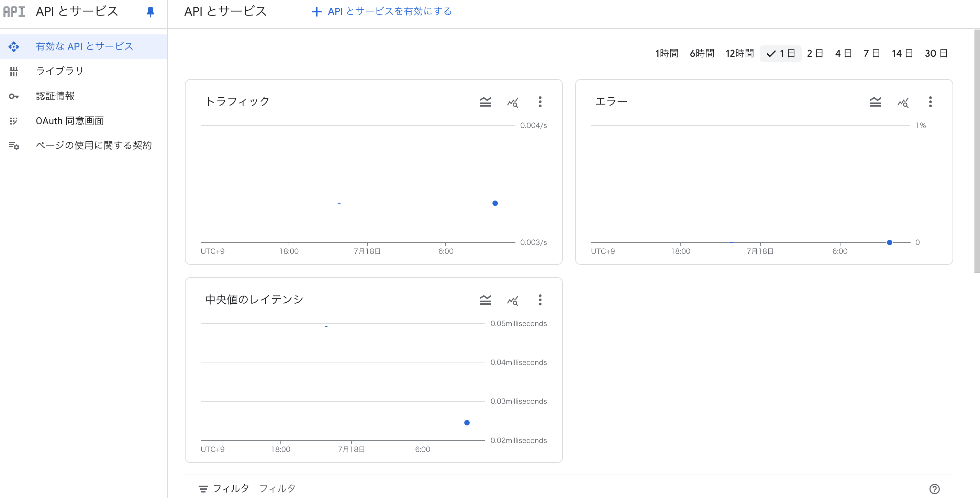
Task: Open metrics explorer icon on トラフィック chart
Action: (x=512, y=102)
